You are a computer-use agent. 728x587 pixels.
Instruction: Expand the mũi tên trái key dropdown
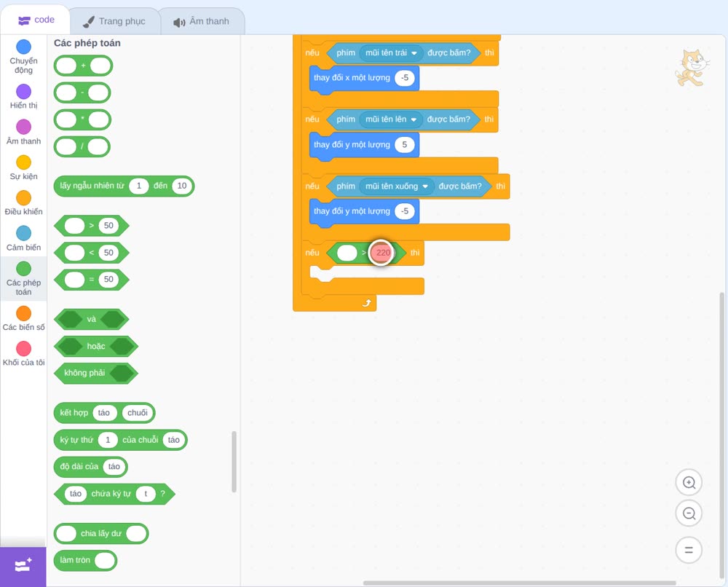click(x=391, y=53)
